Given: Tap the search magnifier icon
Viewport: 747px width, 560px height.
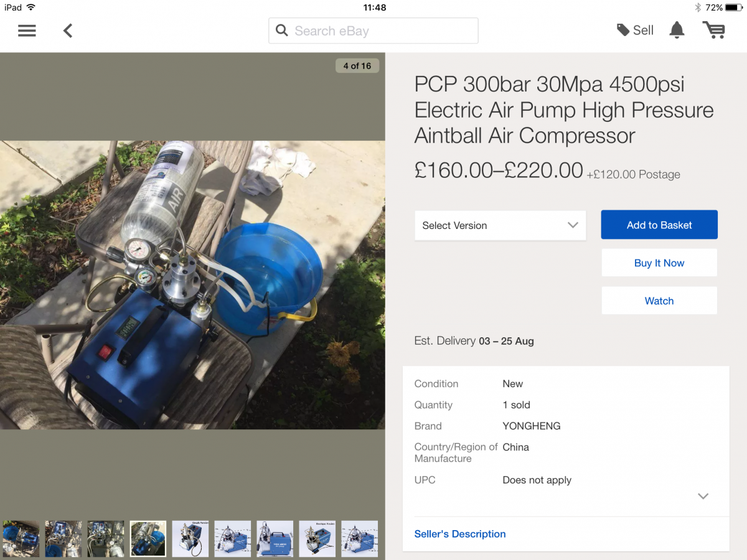Looking at the screenshot, I should 282,30.
